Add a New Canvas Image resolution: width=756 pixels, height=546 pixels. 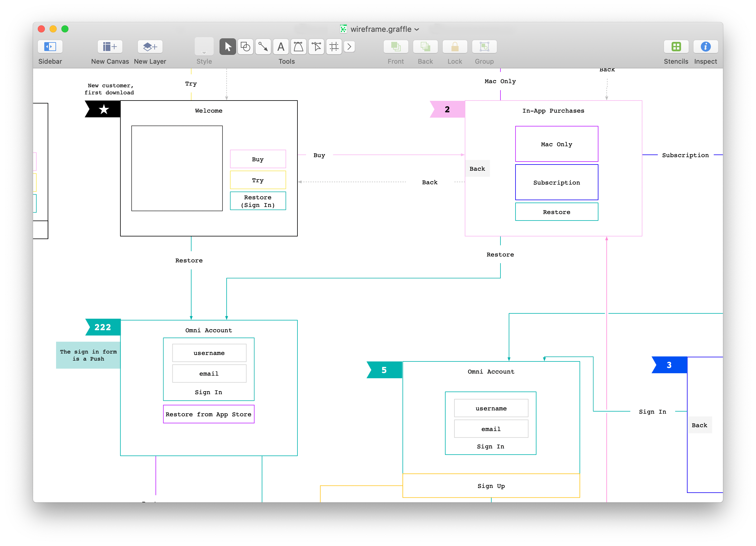click(x=110, y=47)
